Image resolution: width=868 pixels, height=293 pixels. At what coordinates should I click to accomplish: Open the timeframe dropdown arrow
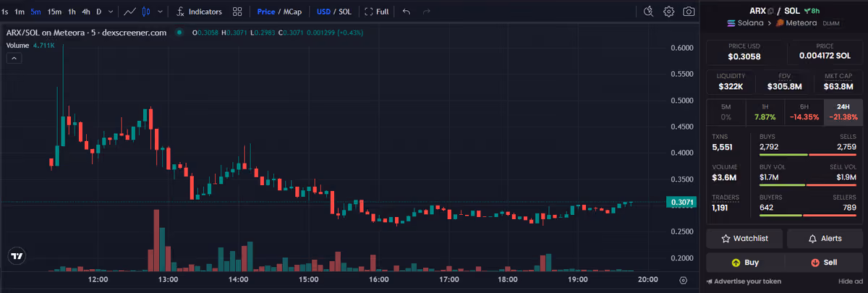coord(111,12)
